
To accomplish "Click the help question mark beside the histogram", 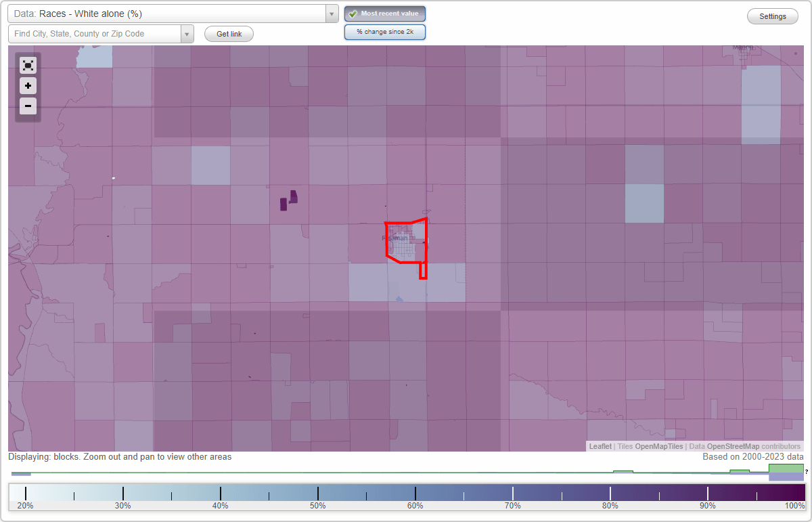I will click(807, 473).
